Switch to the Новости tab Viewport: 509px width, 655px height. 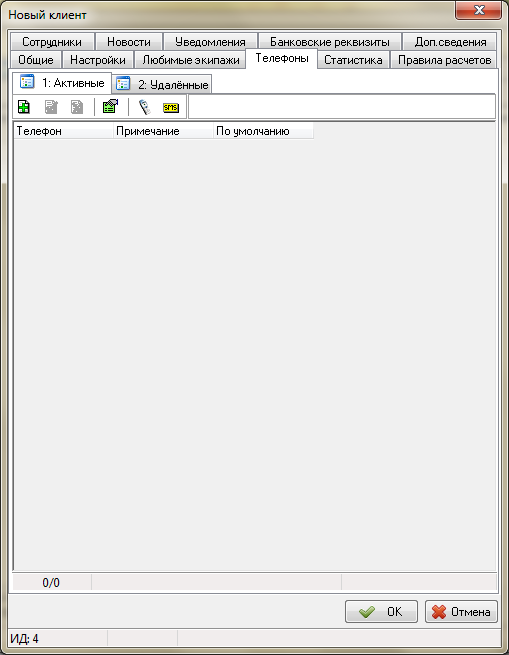click(129, 42)
